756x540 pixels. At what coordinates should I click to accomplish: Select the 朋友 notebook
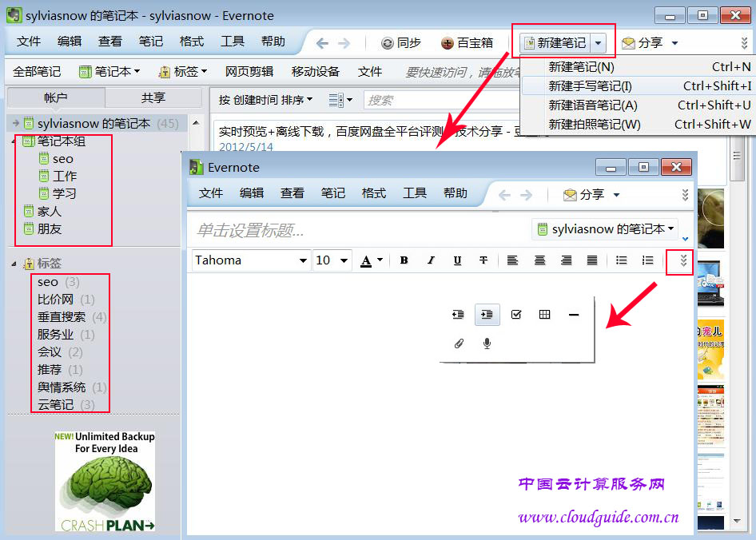coord(42,229)
